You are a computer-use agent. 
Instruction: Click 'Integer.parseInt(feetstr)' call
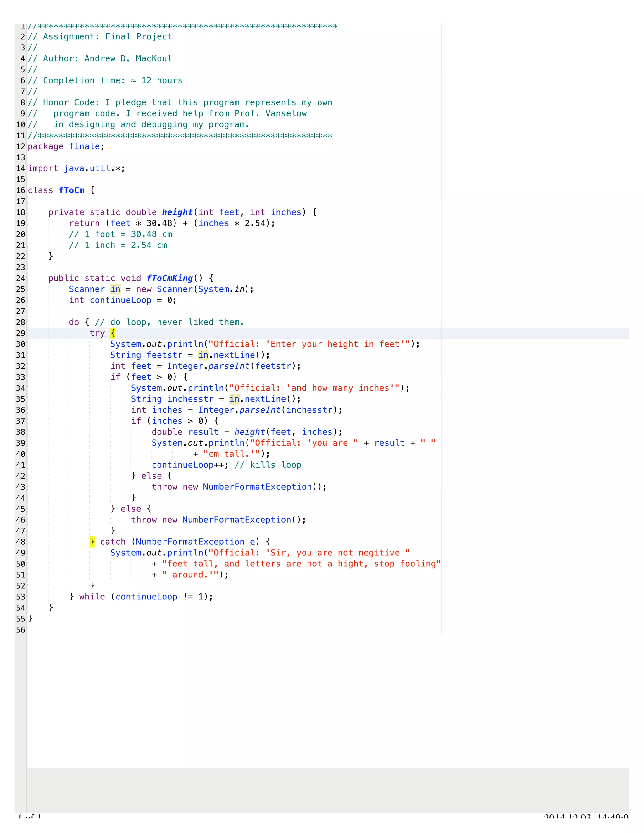(x=231, y=367)
